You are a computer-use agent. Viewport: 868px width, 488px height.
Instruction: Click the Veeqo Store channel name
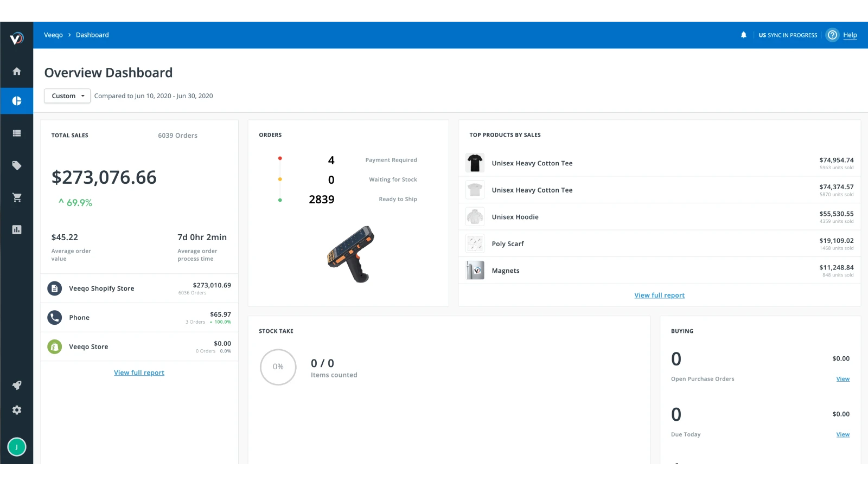88,347
